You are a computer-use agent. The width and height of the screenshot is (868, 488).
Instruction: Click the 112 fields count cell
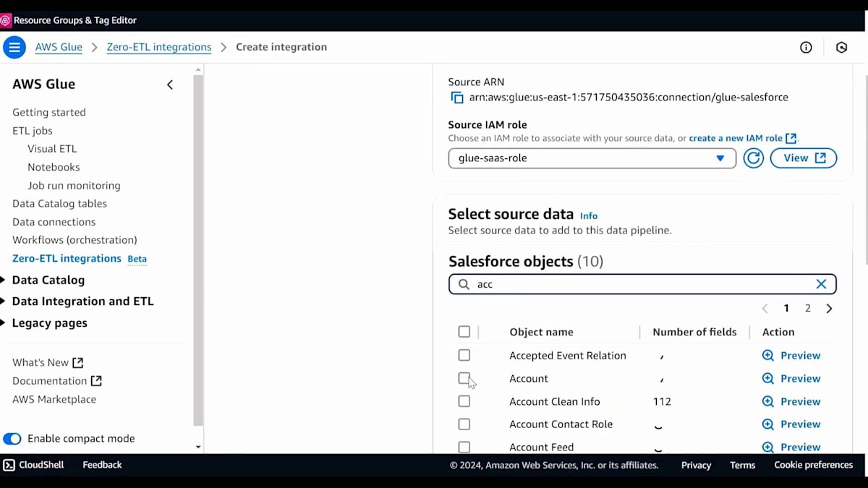coord(662,401)
